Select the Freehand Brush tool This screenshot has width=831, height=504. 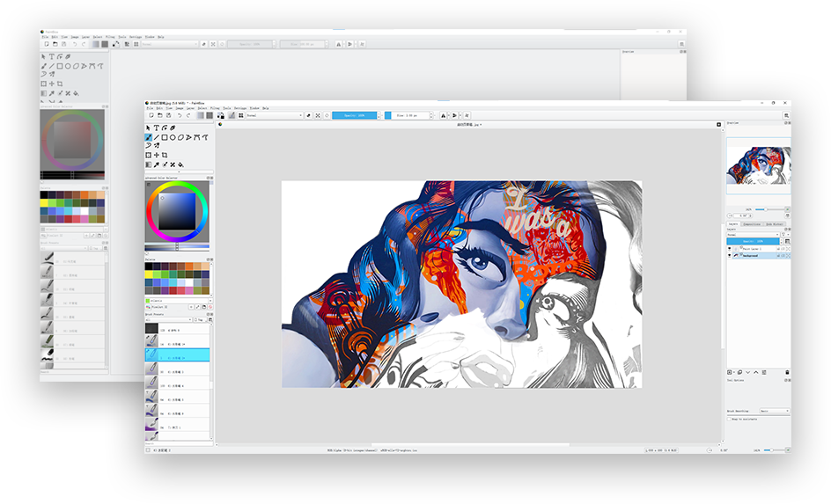coord(148,137)
